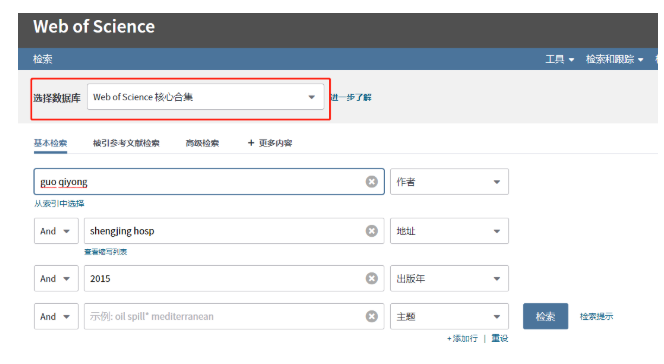The height and width of the screenshot is (364, 664).
Task: Open the 出版年 field type dropdown
Action: pyautogui.click(x=449, y=278)
